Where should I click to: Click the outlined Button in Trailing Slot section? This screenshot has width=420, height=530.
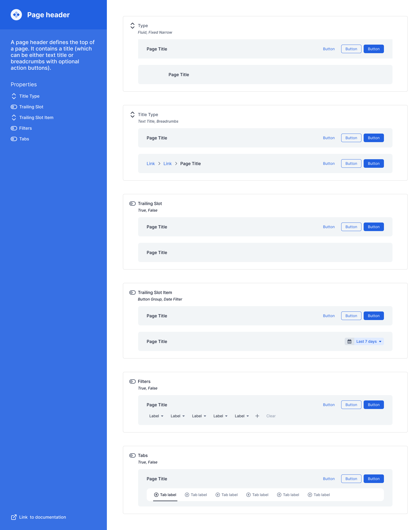point(351,227)
